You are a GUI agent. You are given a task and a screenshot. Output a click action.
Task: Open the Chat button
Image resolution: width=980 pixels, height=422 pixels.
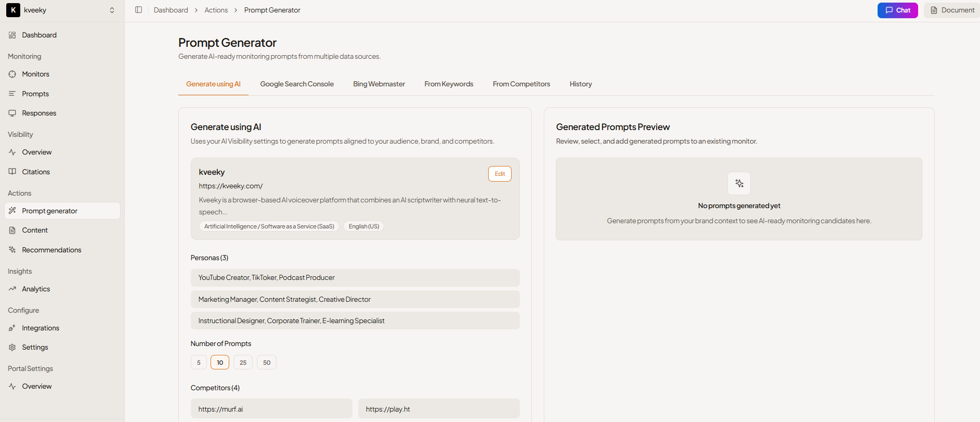897,10
